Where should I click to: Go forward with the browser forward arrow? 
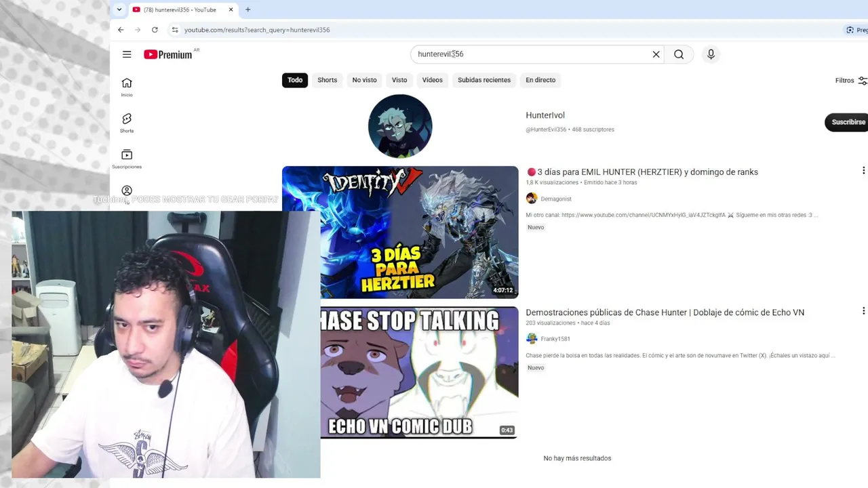138,30
